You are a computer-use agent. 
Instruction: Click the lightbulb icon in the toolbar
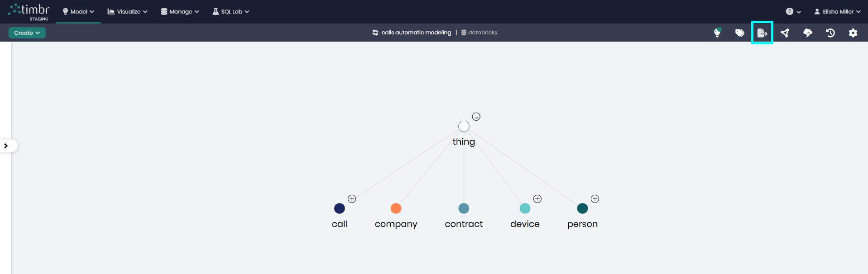click(717, 33)
